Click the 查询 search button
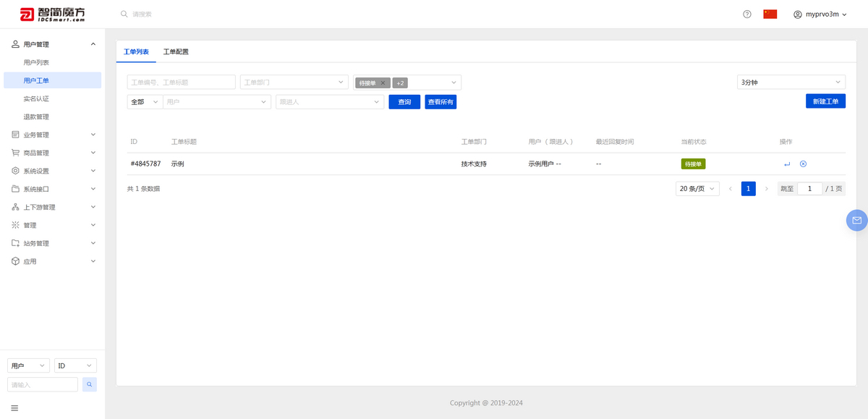The image size is (868, 419). coord(404,102)
